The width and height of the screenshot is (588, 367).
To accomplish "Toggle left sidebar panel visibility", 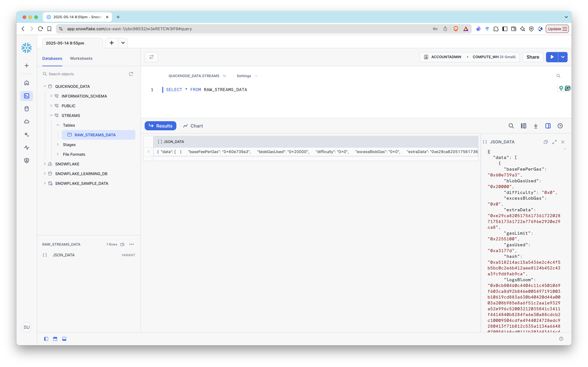I will tap(46, 339).
